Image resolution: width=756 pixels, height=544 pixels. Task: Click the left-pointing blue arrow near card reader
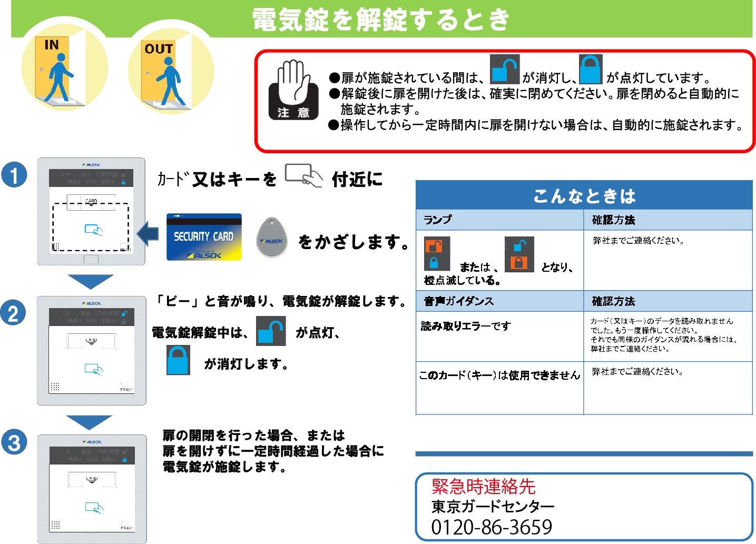point(148,233)
